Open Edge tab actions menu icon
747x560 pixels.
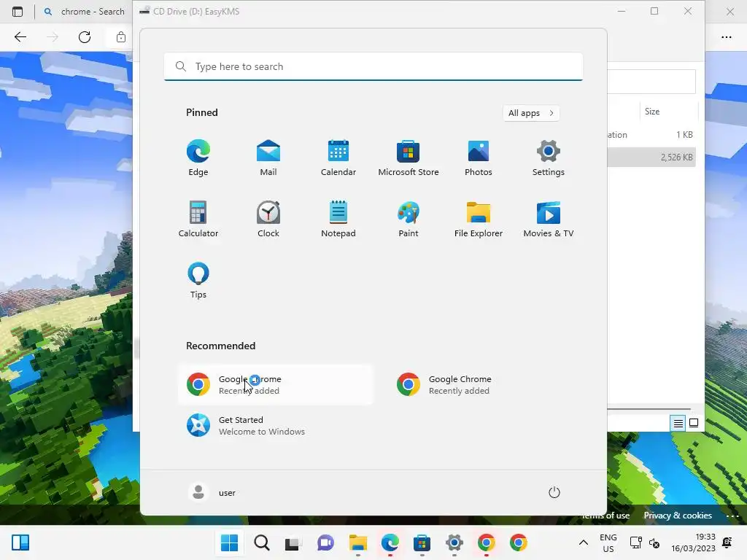(18, 12)
